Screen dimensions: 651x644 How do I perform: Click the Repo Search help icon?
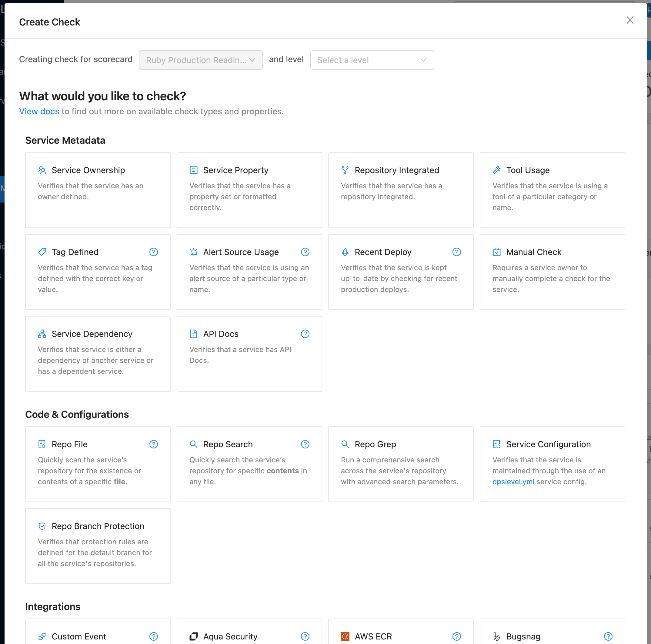tap(305, 444)
